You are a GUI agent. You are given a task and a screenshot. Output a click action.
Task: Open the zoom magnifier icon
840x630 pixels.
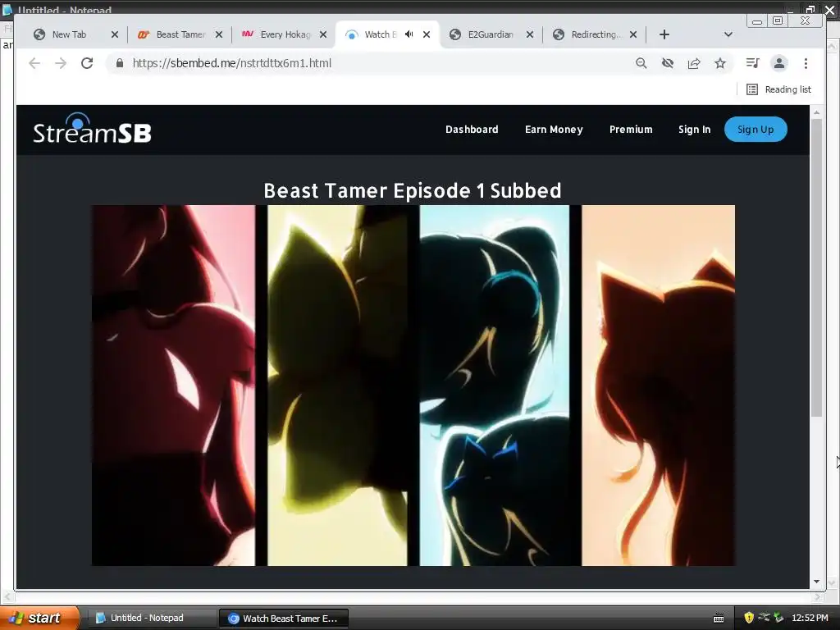[x=641, y=63]
